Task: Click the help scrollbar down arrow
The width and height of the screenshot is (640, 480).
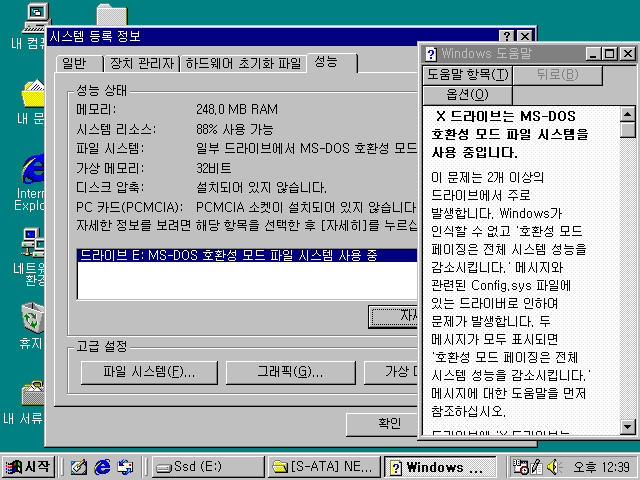Action: 627,427
